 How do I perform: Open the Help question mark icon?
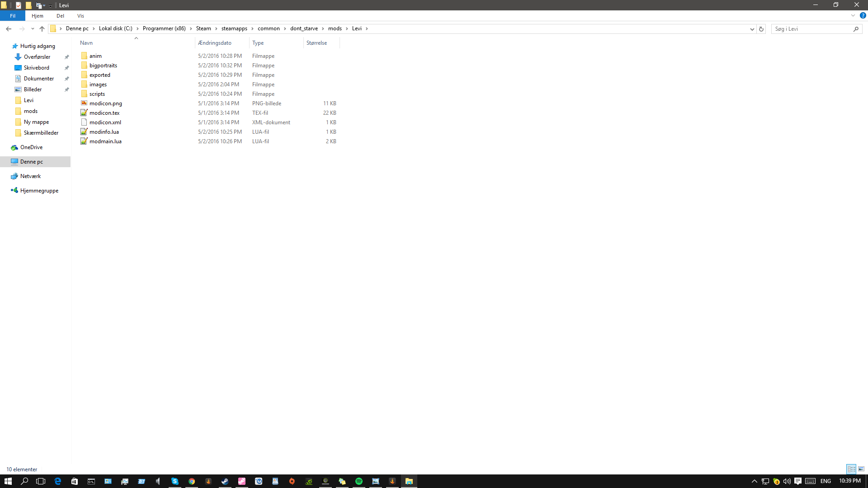point(863,15)
